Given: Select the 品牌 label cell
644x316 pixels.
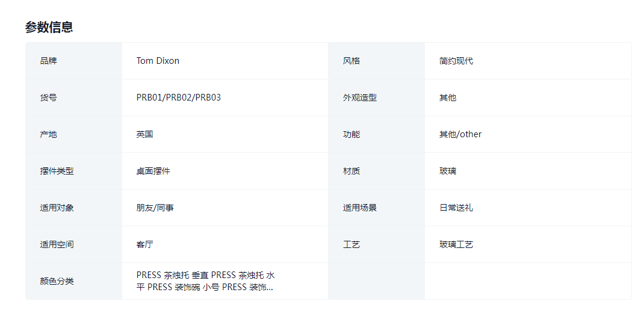Looking at the screenshot, I should (x=74, y=61).
